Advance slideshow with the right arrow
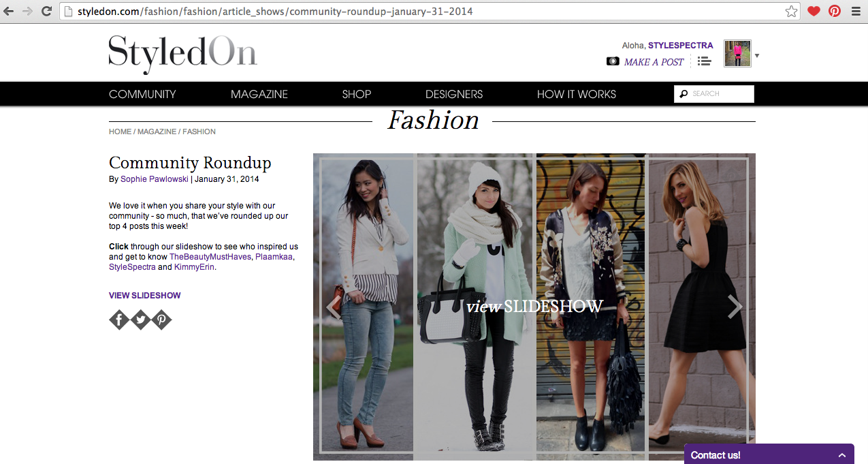The width and height of the screenshot is (868, 464). (735, 307)
